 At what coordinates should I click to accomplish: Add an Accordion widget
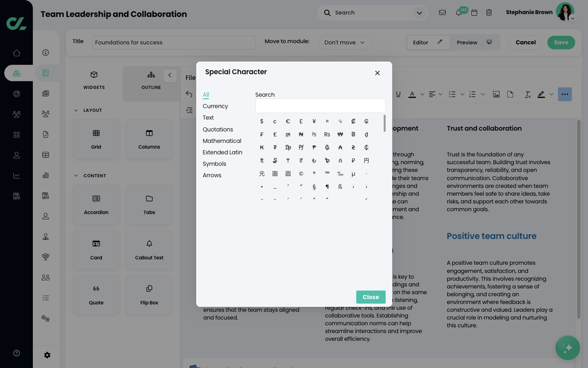click(96, 204)
